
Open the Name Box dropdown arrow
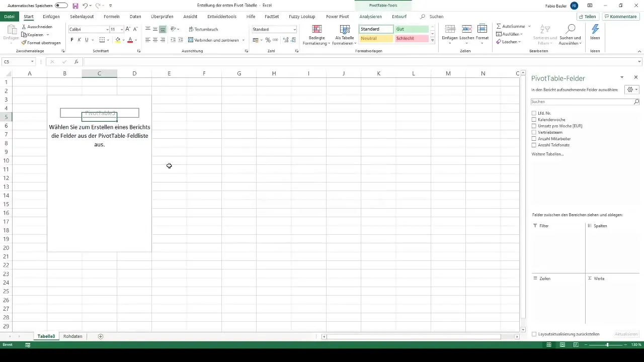click(32, 62)
